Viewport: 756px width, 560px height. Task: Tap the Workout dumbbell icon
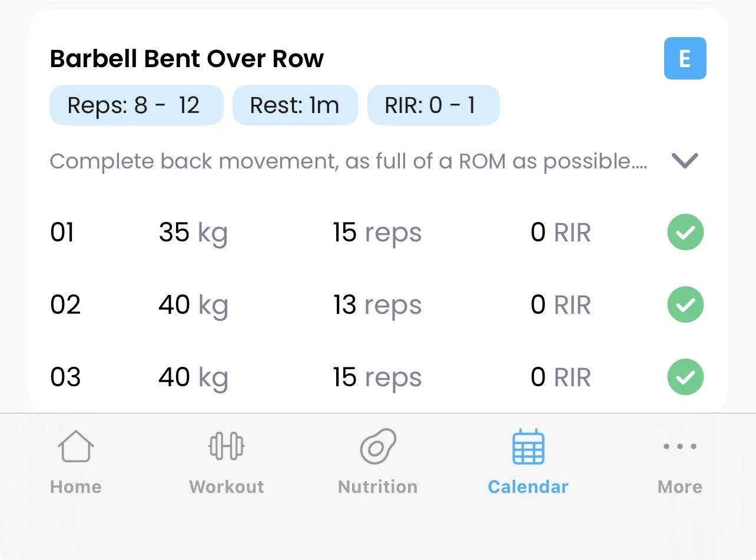[x=227, y=446]
